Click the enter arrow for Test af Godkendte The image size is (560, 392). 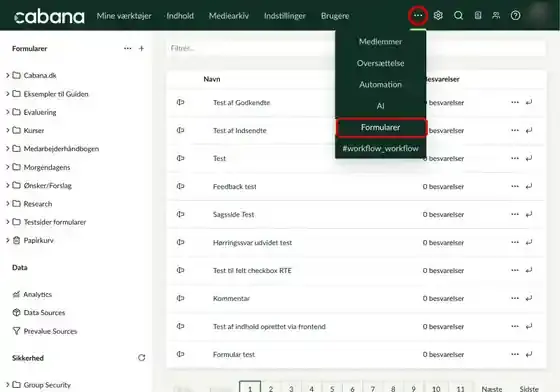tap(529, 102)
